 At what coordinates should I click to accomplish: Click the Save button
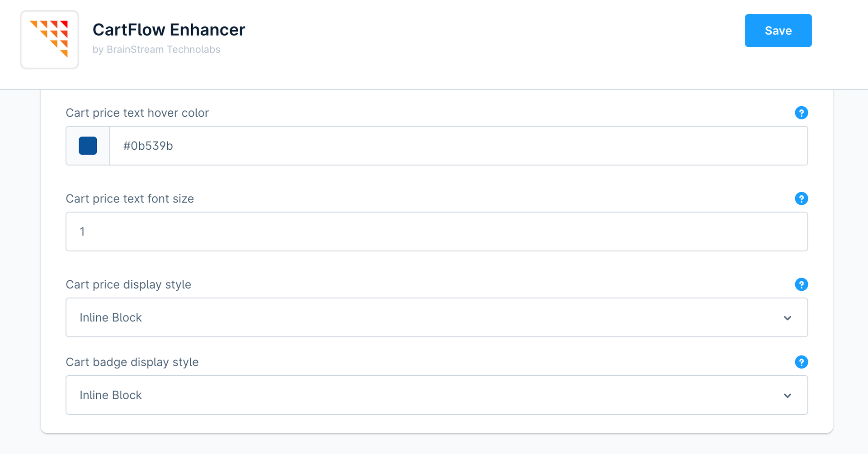(x=778, y=30)
